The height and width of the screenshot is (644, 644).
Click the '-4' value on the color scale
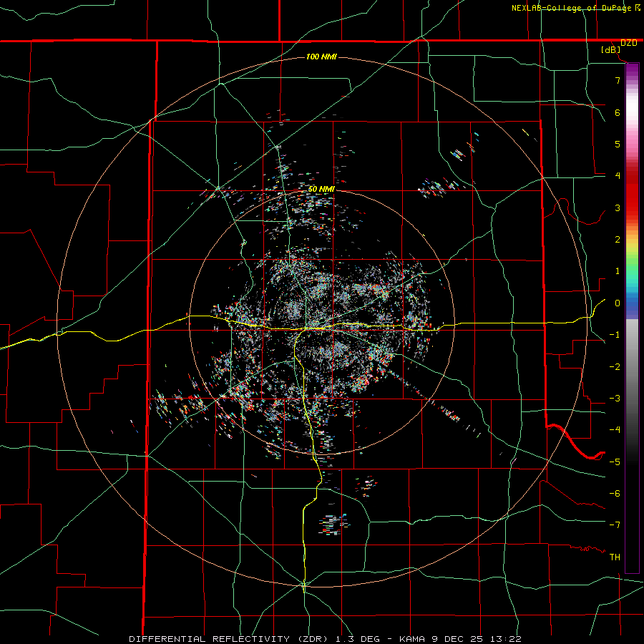click(615, 430)
